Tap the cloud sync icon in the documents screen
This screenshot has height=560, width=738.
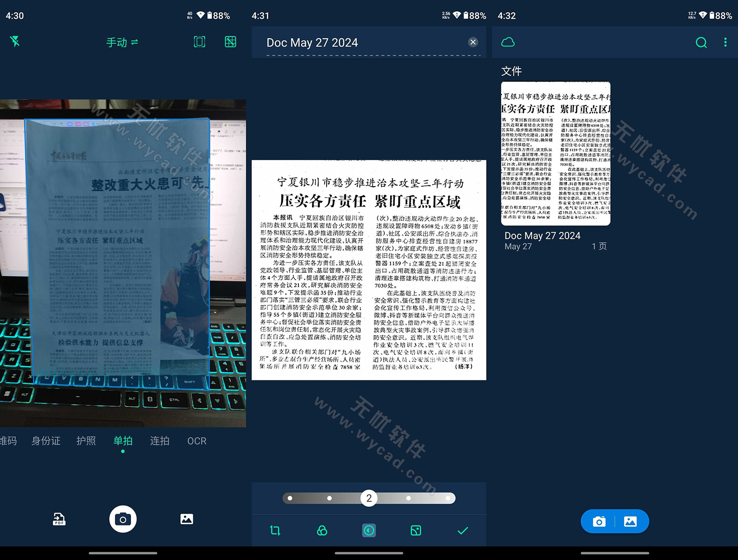(x=509, y=42)
